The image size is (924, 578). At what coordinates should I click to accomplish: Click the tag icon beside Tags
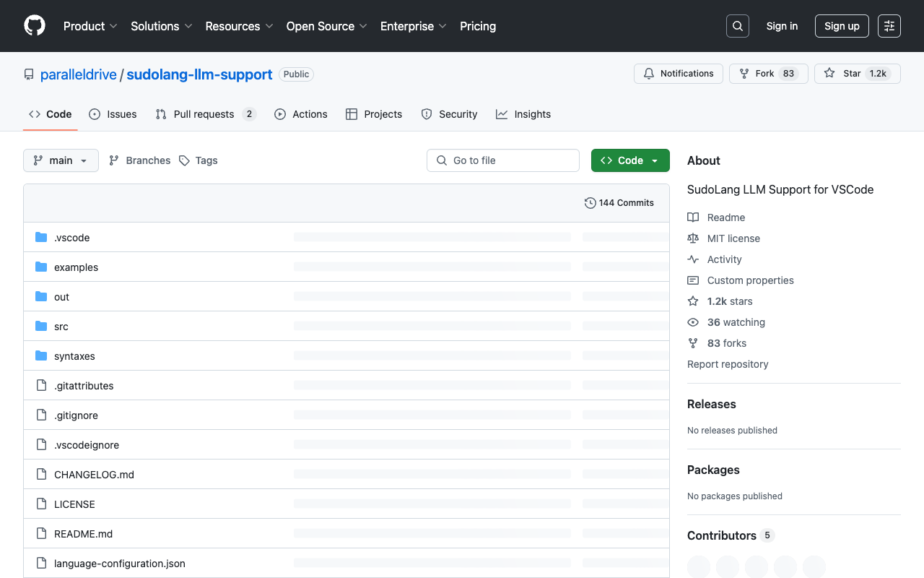[x=184, y=160]
